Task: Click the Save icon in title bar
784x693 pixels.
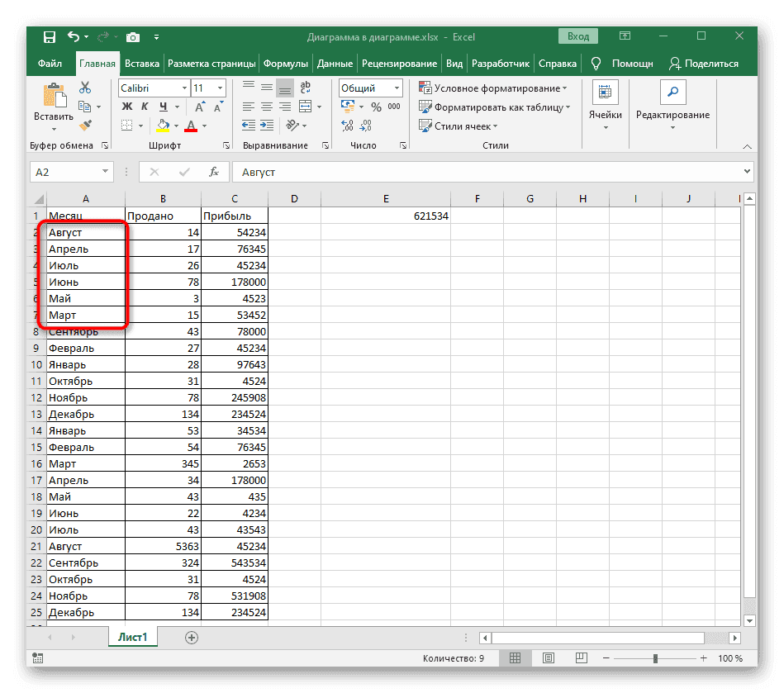Action: click(50, 37)
